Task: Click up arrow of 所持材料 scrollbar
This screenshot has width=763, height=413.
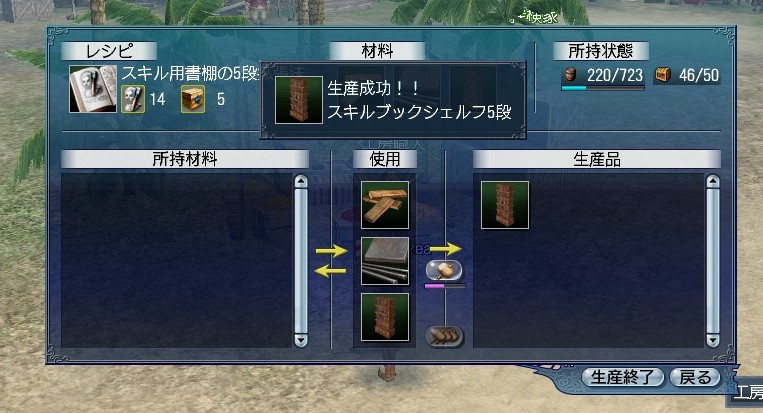Action: [301, 182]
